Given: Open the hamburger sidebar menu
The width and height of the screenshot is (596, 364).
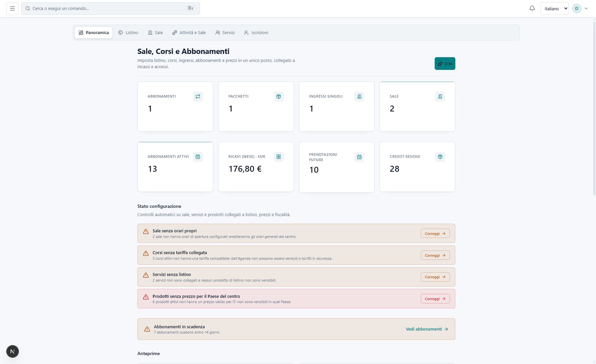Looking at the screenshot, I should (12, 9).
